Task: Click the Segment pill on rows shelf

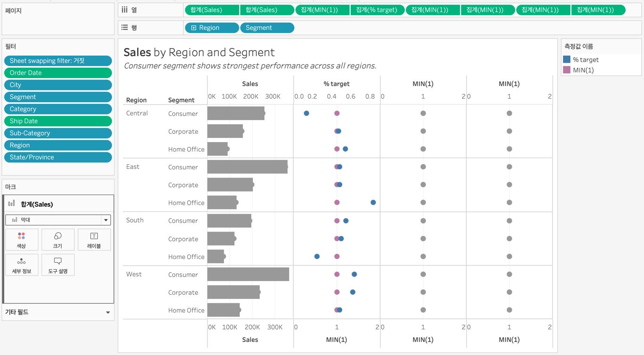Action: click(267, 28)
